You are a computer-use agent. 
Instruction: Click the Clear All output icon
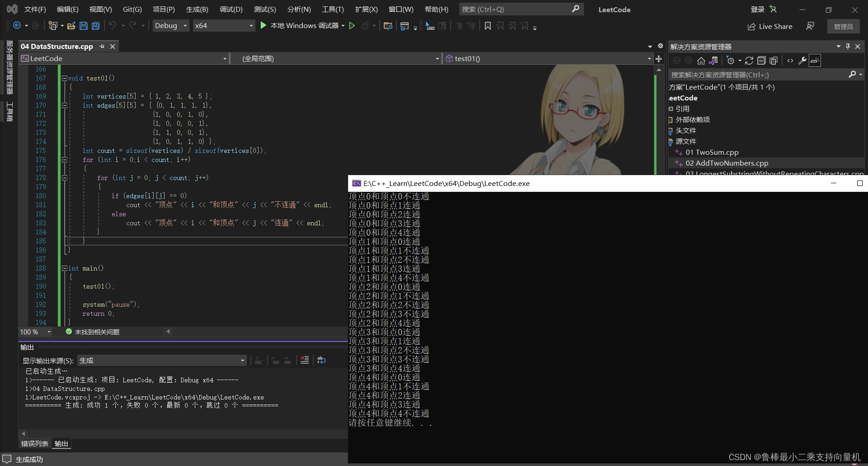tap(305, 360)
